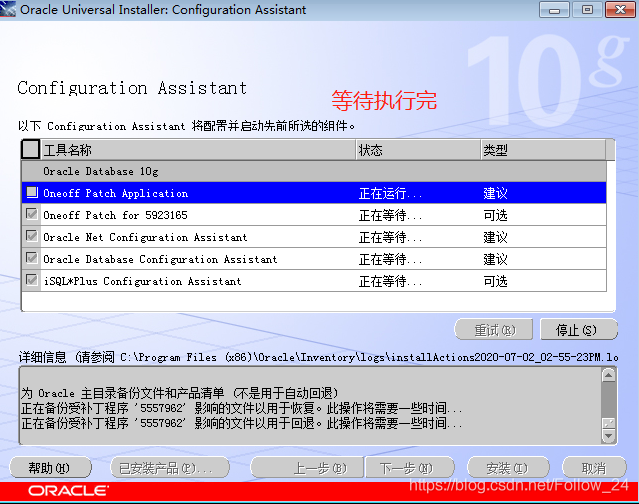Open help with 帮助(H) button
Screen dimensions: 639x504
50,467
